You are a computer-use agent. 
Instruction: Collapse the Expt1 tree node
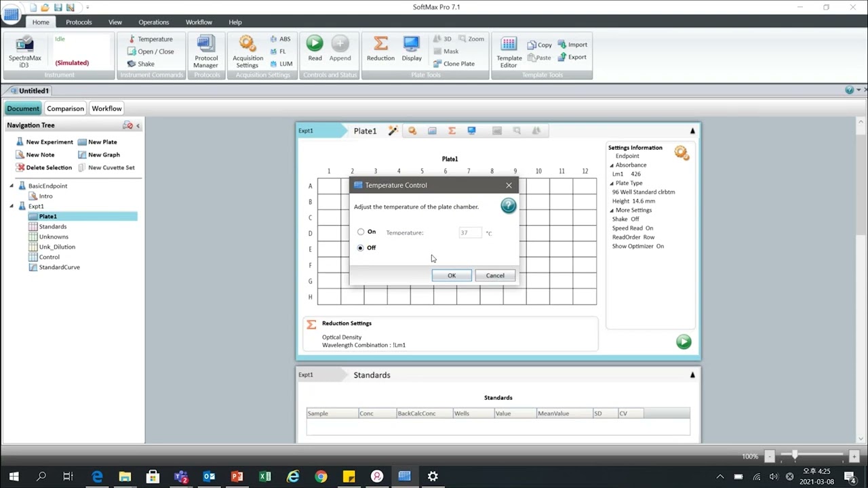[x=12, y=206]
